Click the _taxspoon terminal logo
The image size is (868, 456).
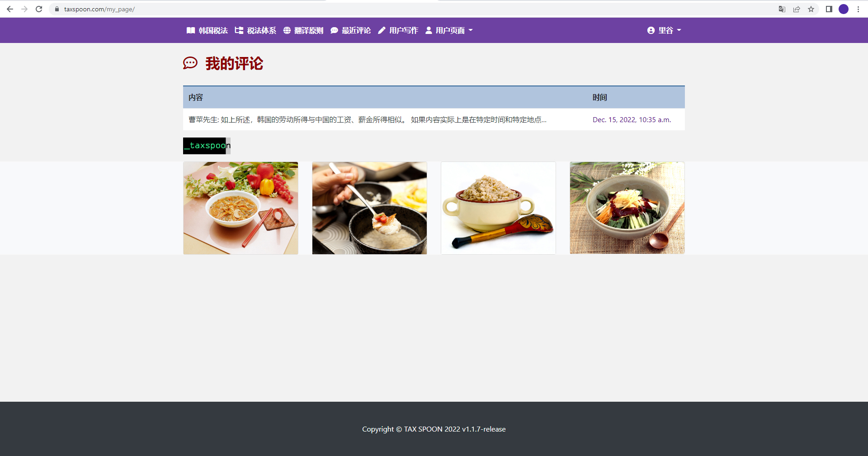(x=207, y=146)
